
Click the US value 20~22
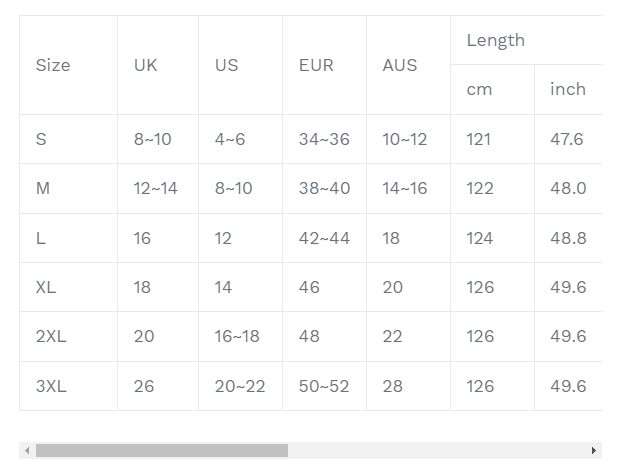pyautogui.click(x=240, y=386)
